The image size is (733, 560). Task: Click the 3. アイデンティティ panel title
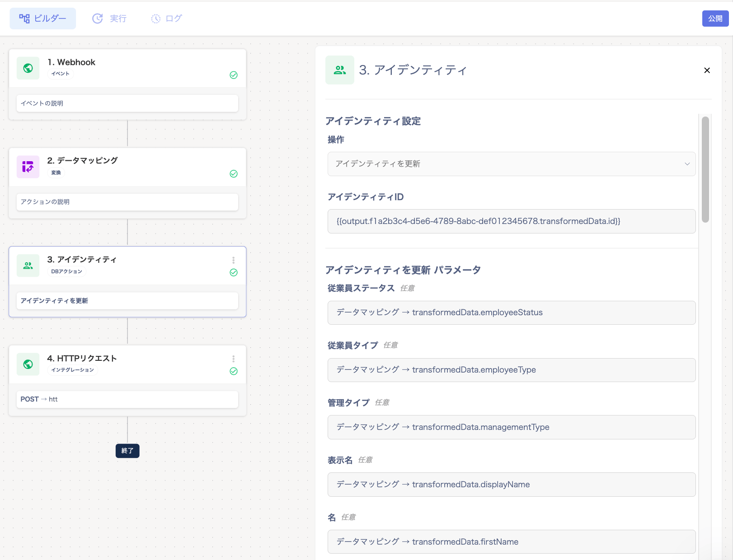tap(413, 70)
